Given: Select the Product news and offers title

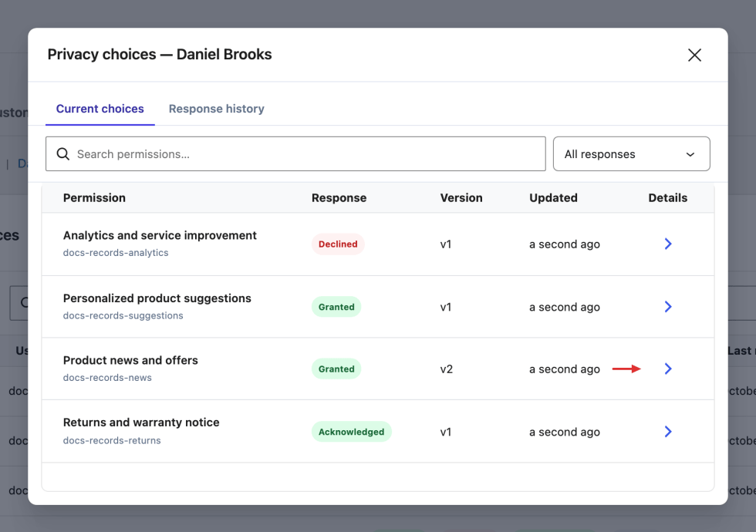Looking at the screenshot, I should (x=130, y=361).
